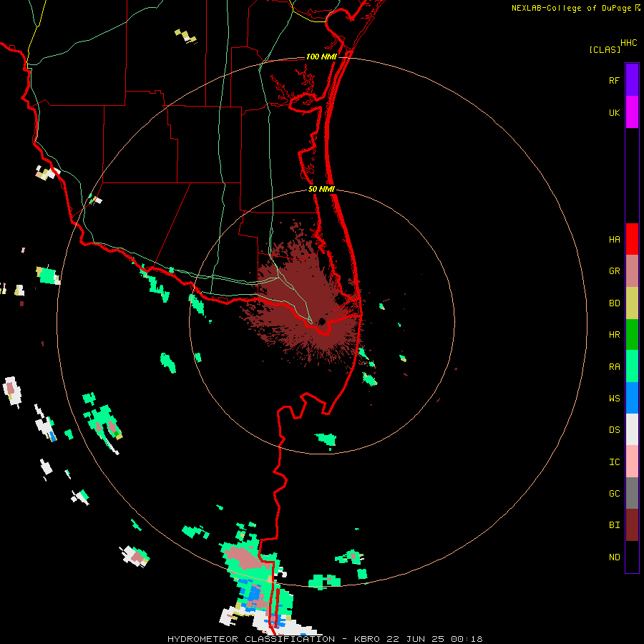Click the "100 NMI" range ring label
This screenshot has width=644, height=644.
pyautogui.click(x=321, y=57)
